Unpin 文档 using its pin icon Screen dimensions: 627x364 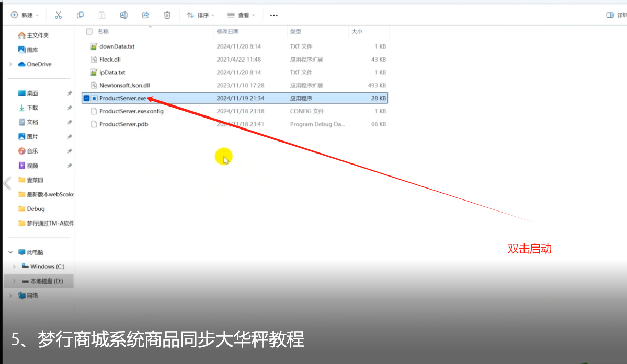(x=70, y=122)
